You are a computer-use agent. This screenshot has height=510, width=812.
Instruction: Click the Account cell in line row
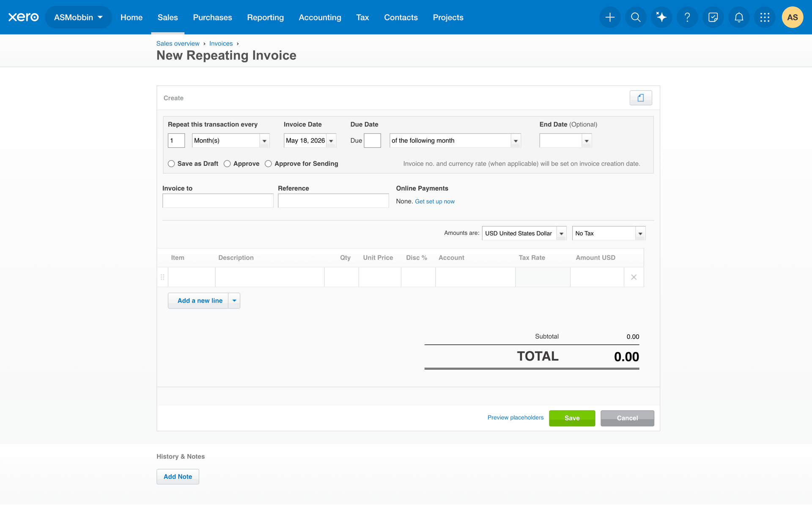(x=475, y=277)
